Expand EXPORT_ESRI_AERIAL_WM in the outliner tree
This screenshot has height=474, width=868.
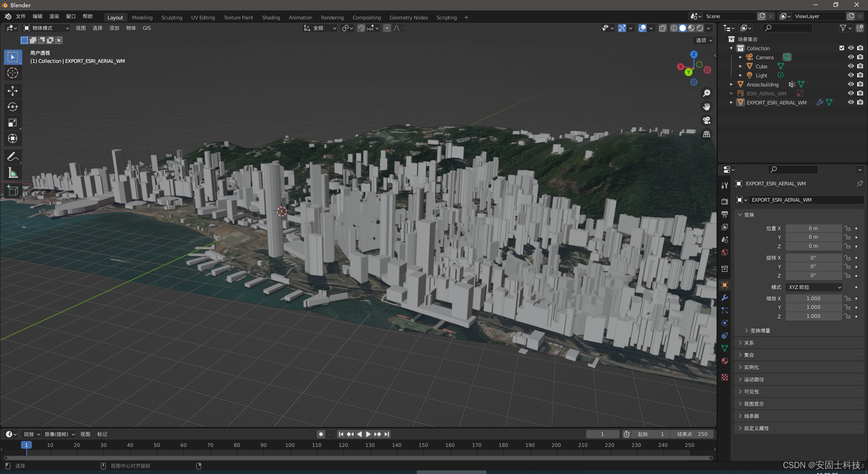tap(731, 103)
